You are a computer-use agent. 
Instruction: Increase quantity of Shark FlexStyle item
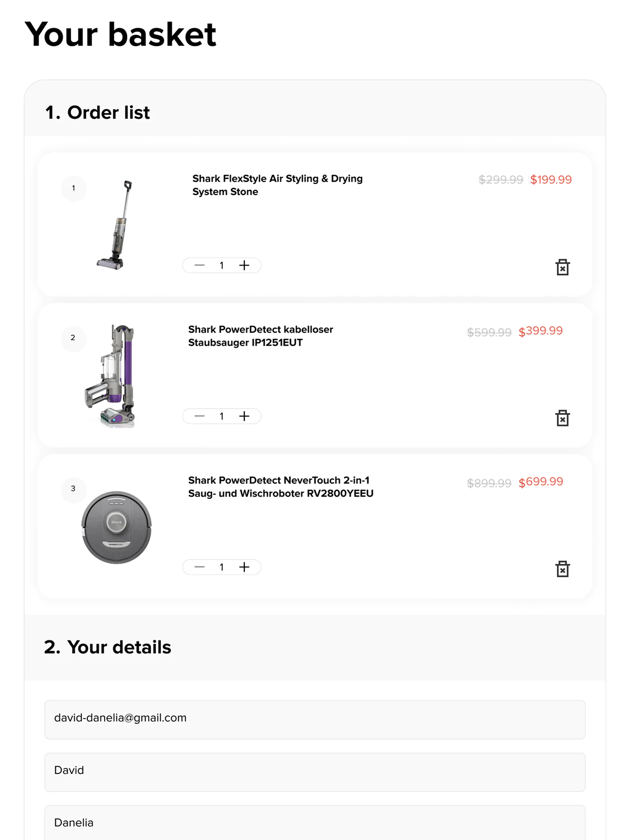pos(244,265)
